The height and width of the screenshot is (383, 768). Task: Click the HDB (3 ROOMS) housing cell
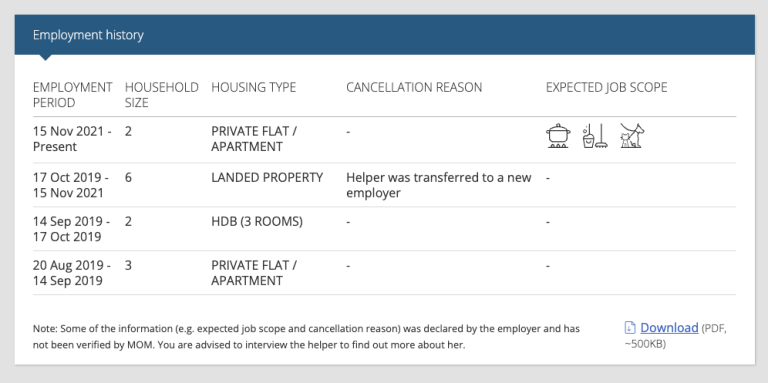257,221
